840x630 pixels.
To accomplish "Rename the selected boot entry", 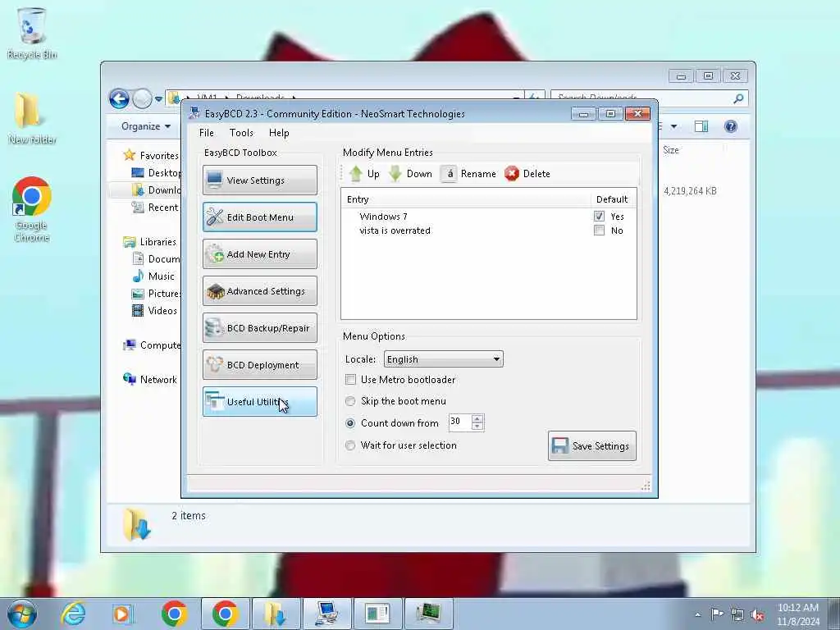I will tap(468, 174).
